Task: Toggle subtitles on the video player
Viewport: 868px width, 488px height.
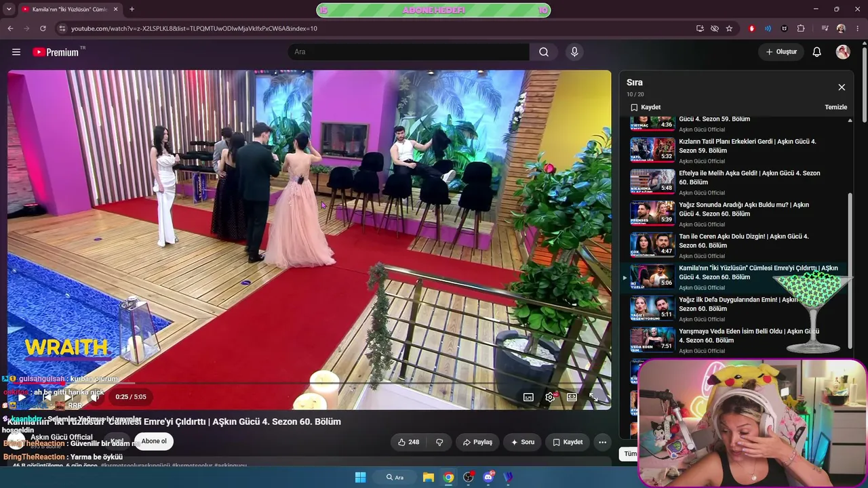Action: pyautogui.click(x=528, y=397)
